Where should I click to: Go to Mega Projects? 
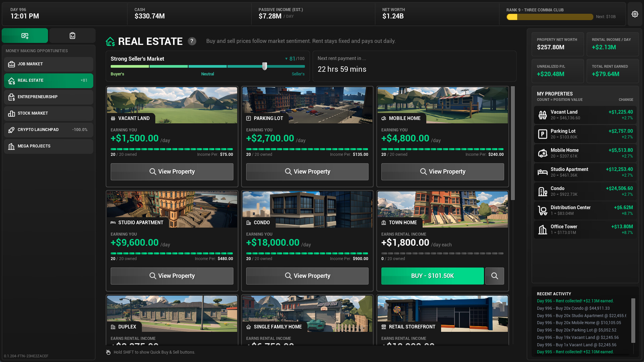[49, 146]
